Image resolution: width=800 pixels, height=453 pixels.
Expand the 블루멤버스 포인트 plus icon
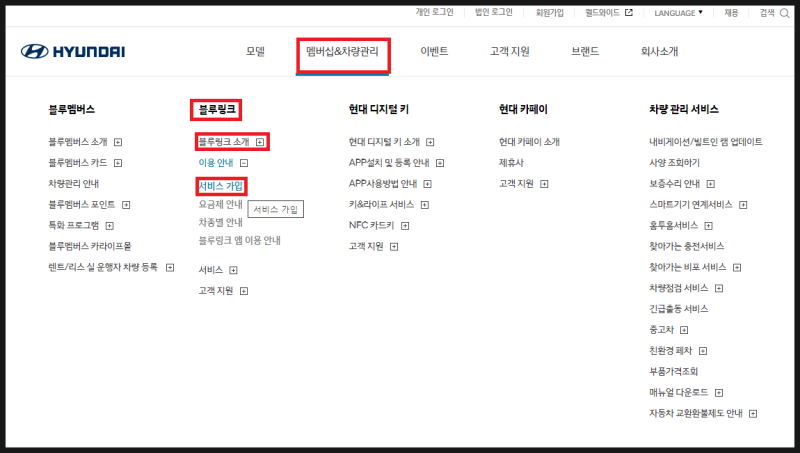click(x=126, y=205)
